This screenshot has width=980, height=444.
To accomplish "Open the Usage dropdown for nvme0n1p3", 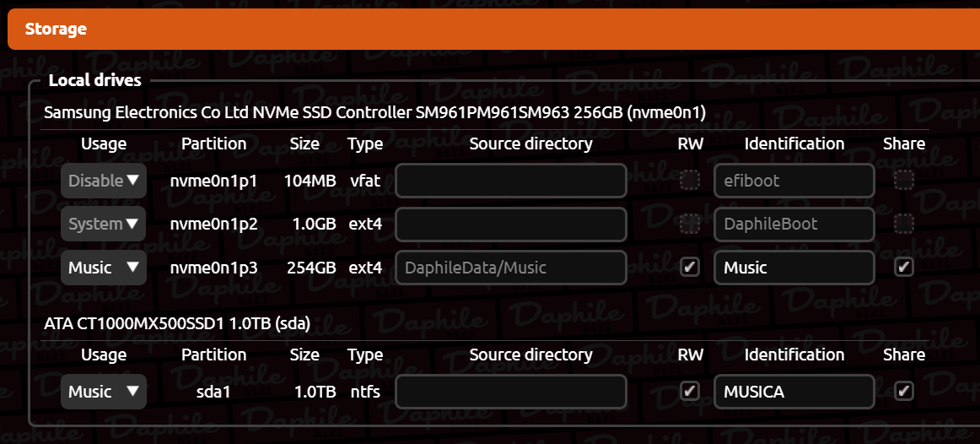I will tap(104, 268).
